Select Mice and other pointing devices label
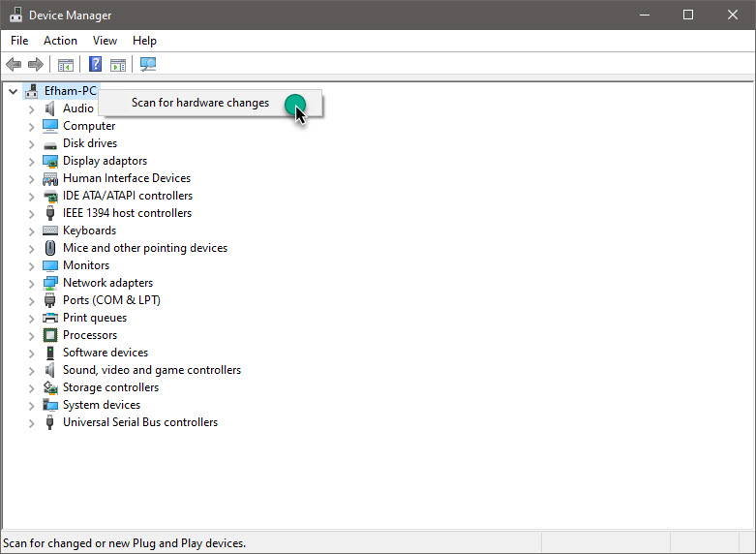Viewport: 756px width, 554px height. [x=145, y=248]
